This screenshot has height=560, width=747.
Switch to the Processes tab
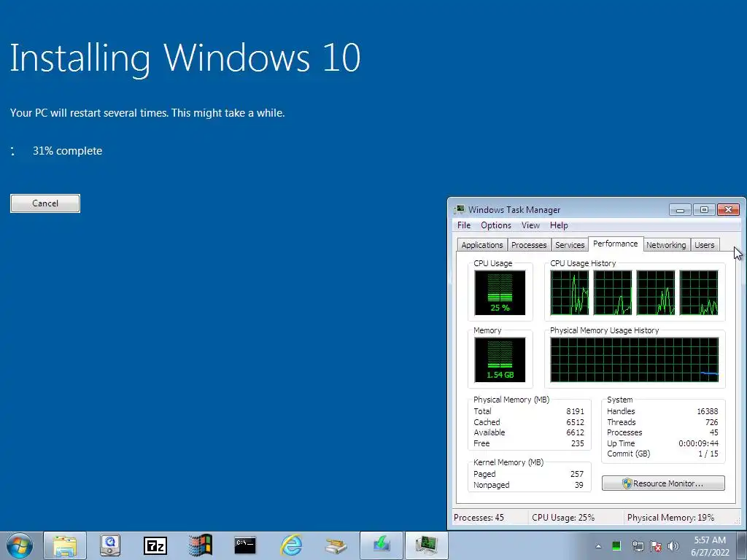[x=529, y=245]
